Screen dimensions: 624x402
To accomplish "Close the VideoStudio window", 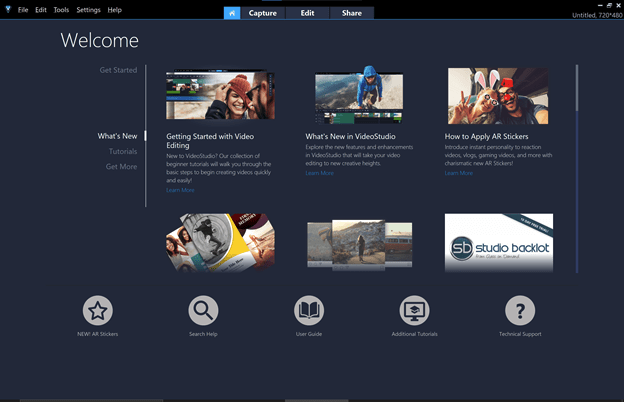I will point(618,5).
